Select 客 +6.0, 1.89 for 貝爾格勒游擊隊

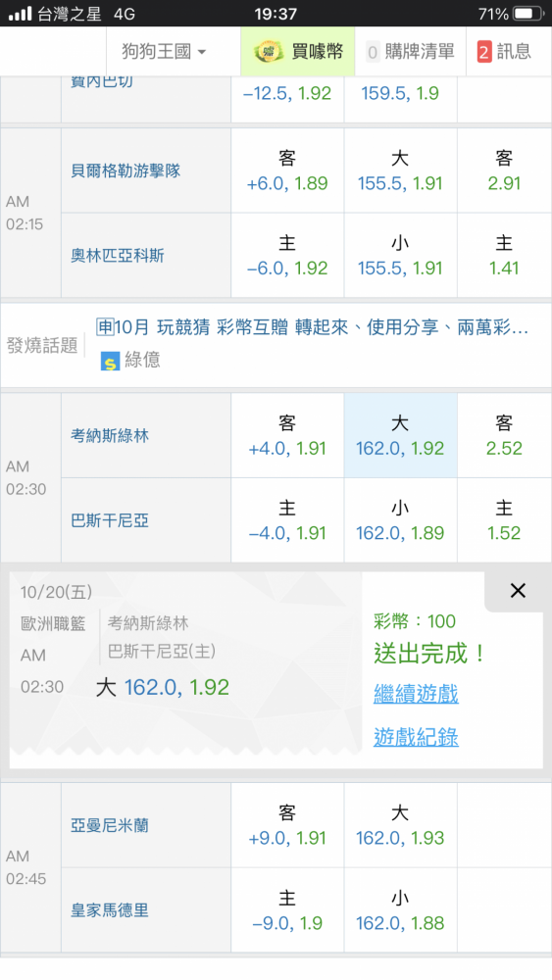pyautogui.click(x=287, y=171)
